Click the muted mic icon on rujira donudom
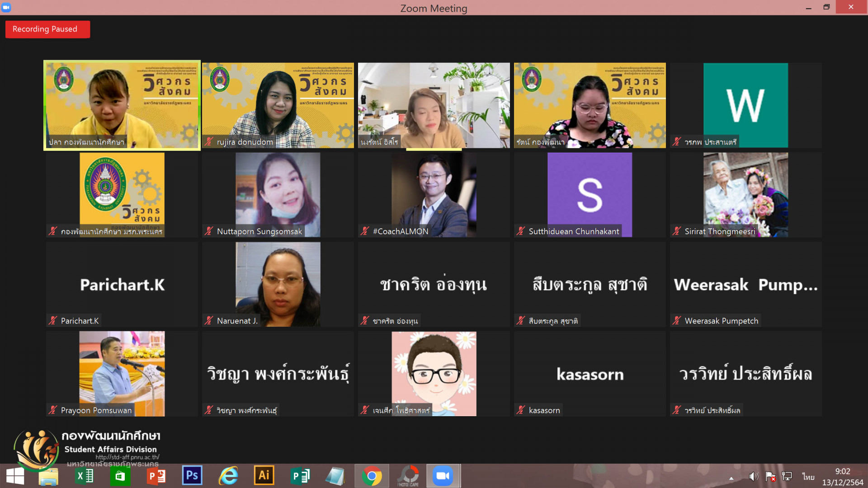 point(208,142)
